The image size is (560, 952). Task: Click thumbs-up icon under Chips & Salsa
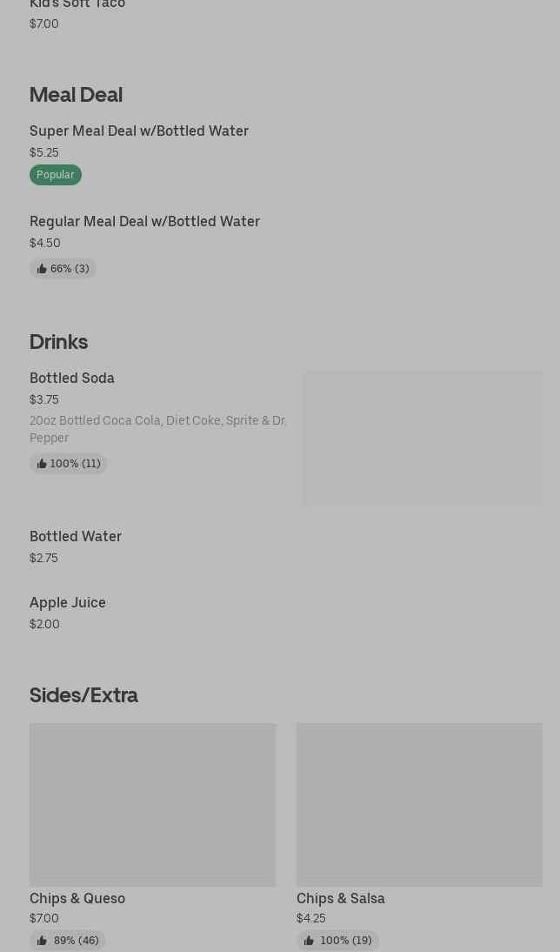pos(309,941)
